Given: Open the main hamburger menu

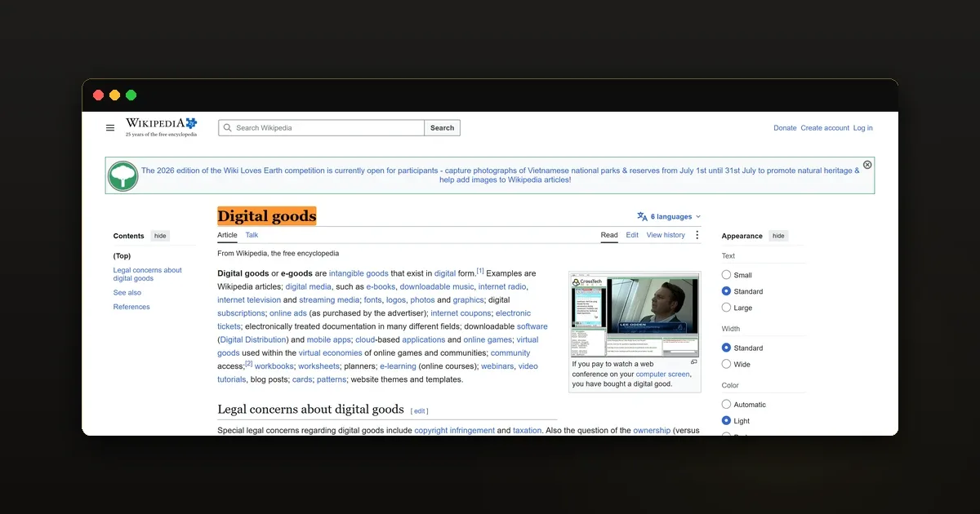Looking at the screenshot, I should [x=110, y=128].
